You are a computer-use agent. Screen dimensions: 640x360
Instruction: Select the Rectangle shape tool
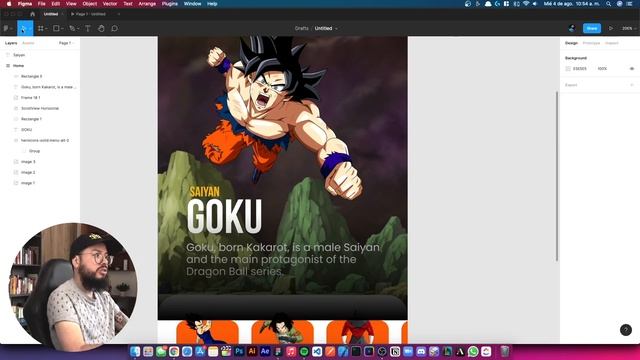[x=56, y=29]
